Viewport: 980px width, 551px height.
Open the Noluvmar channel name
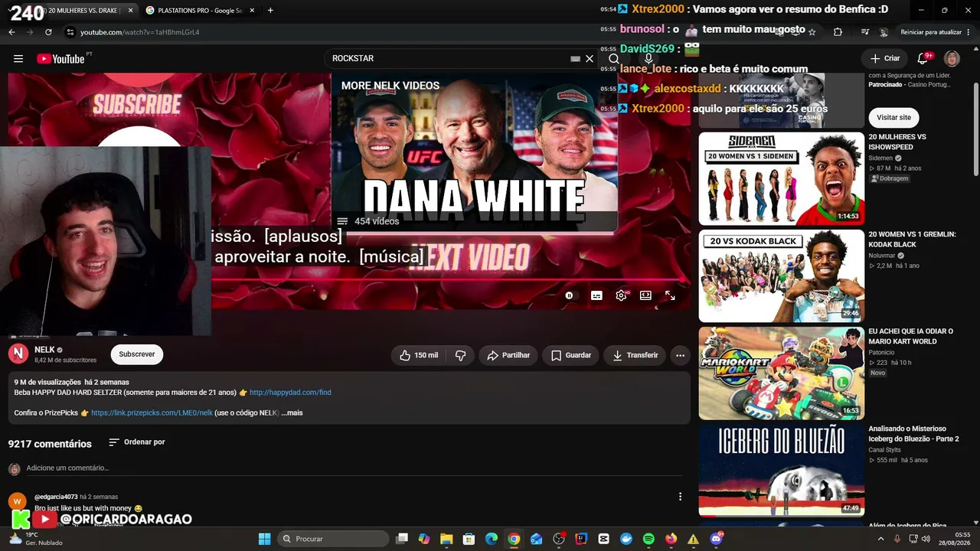882,256
